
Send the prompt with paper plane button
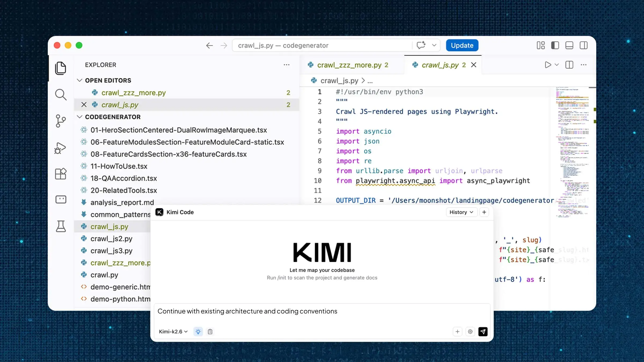(x=483, y=332)
